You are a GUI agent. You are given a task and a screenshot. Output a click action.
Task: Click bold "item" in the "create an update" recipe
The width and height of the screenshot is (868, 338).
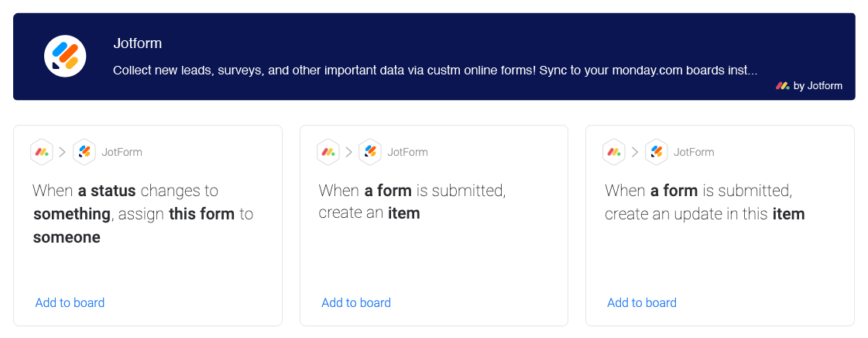click(788, 214)
